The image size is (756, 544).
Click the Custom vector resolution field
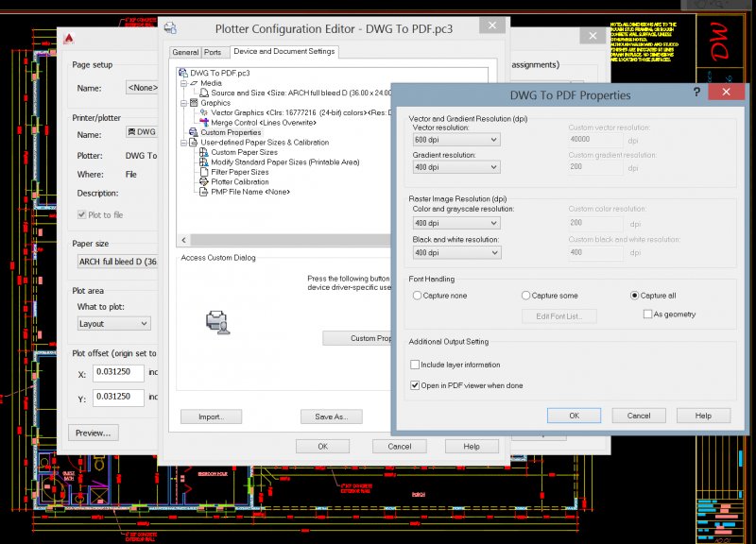coord(595,140)
